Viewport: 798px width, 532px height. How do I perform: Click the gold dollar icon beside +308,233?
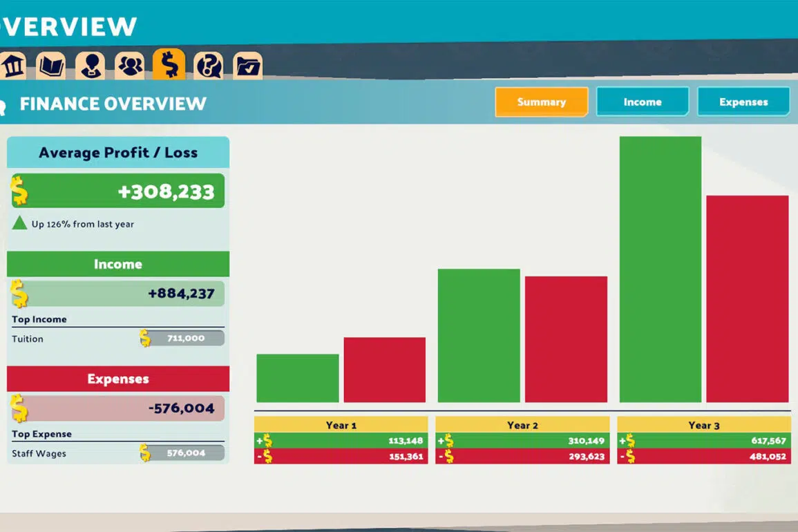[x=20, y=191]
